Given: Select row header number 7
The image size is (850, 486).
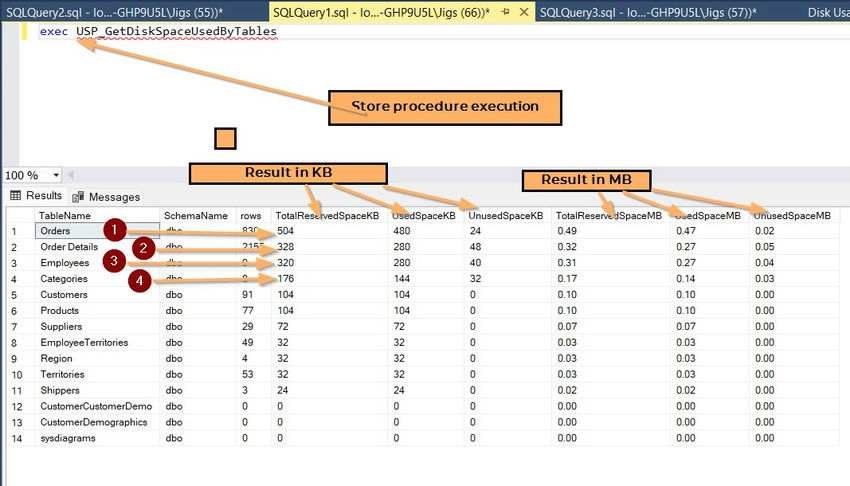Looking at the screenshot, I should coord(20,327).
